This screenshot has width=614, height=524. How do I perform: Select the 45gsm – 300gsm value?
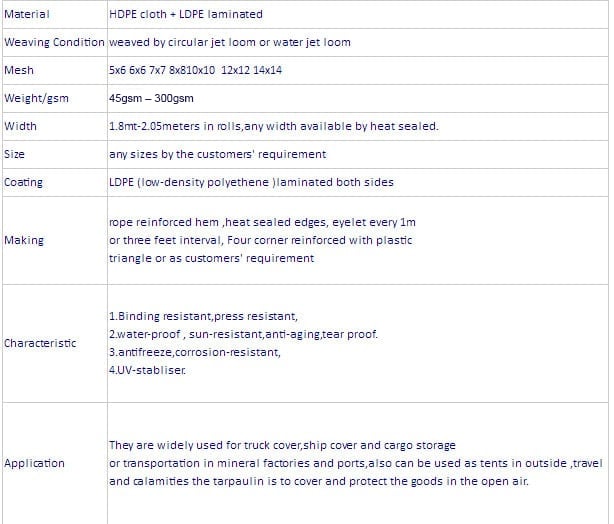pyautogui.click(x=151, y=98)
